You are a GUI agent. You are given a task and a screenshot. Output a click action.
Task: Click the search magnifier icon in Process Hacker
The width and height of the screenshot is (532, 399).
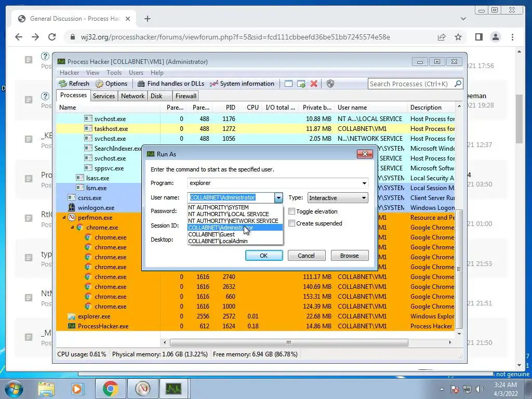[x=458, y=84]
